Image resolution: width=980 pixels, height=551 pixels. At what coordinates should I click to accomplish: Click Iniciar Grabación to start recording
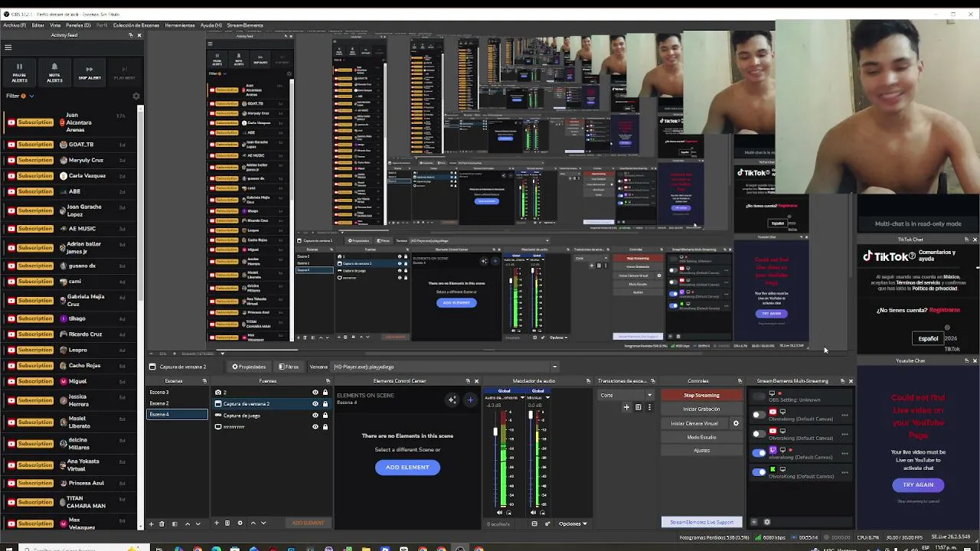701,409
